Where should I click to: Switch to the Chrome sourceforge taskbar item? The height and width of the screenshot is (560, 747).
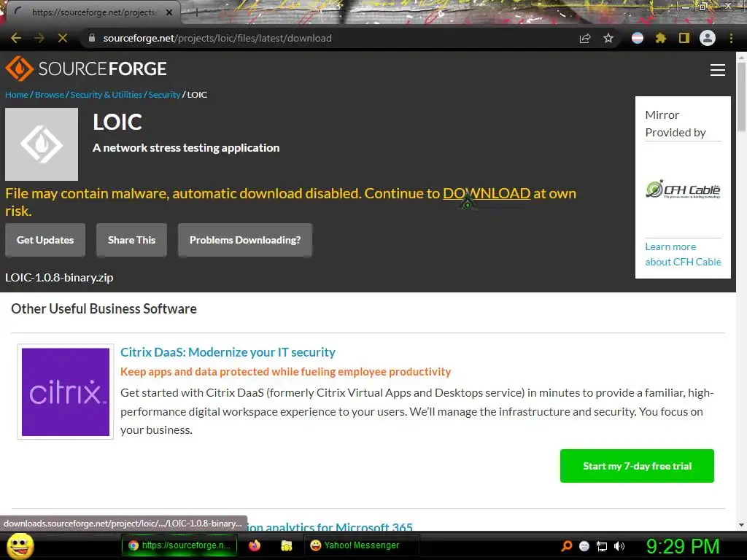click(179, 545)
